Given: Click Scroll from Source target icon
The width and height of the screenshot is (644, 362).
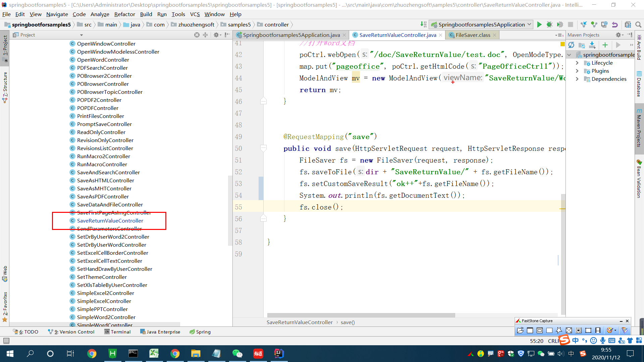Looking at the screenshot, I should [197, 35].
